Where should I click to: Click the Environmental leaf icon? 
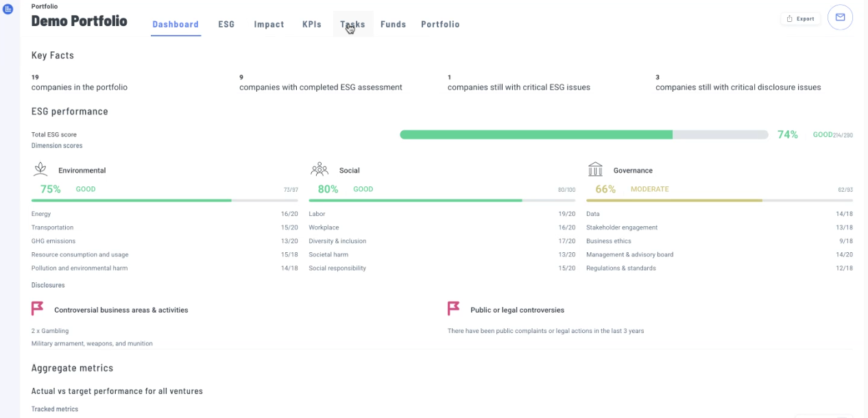[41, 169]
